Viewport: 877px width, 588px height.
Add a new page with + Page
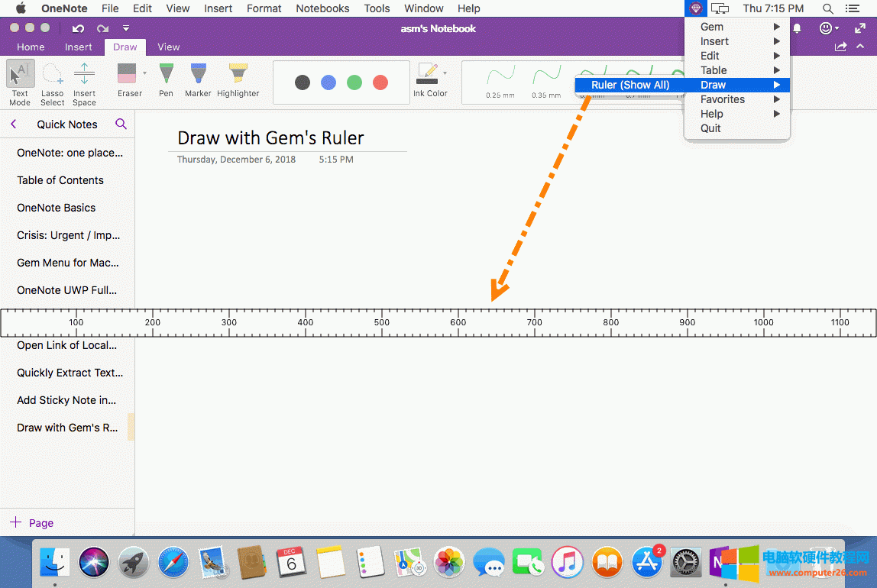tap(31, 523)
